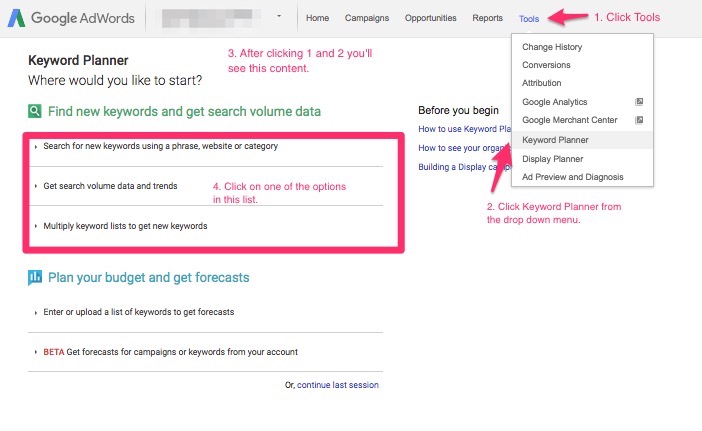Select Change History menu entry
The width and height of the screenshot is (702, 431).
(x=552, y=47)
